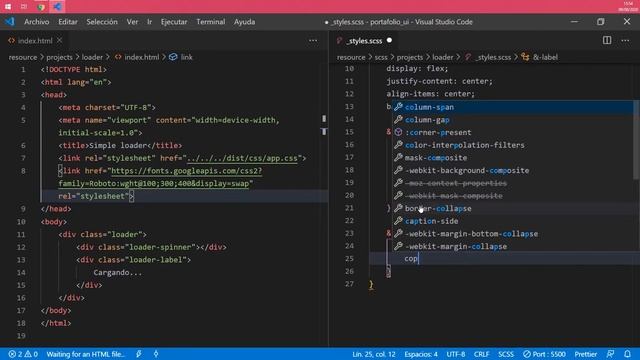Viewport: 640px width, 360px height.
Task: Select '&-label' symbol in right breadcrumb
Action: point(545,57)
